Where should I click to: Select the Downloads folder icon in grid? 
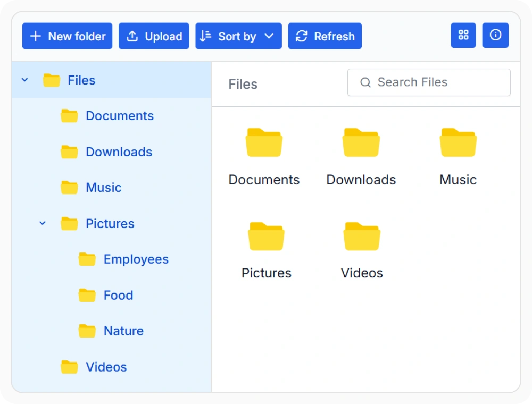[361, 142]
